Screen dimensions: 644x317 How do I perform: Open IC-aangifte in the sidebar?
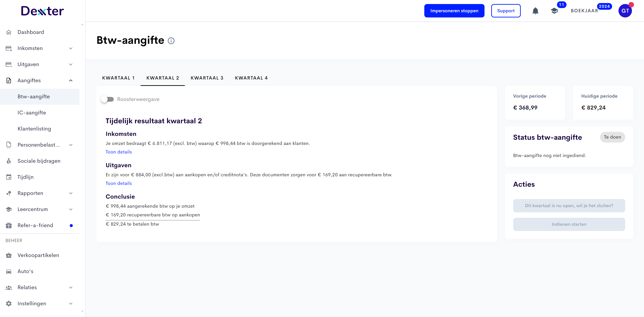pyautogui.click(x=32, y=113)
